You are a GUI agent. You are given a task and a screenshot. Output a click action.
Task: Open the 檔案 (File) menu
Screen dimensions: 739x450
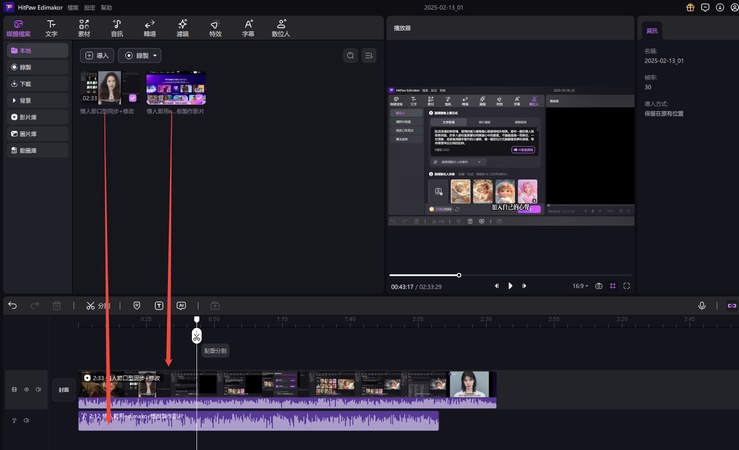[73, 7]
